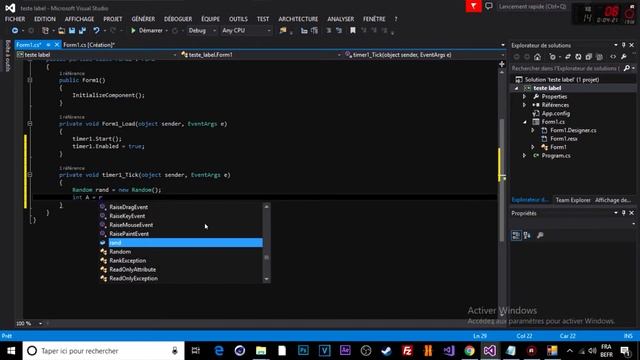The width and height of the screenshot is (640, 360).
Task: Click the search magnifier in Solution Explorer
Action: (x=627, y=68)
